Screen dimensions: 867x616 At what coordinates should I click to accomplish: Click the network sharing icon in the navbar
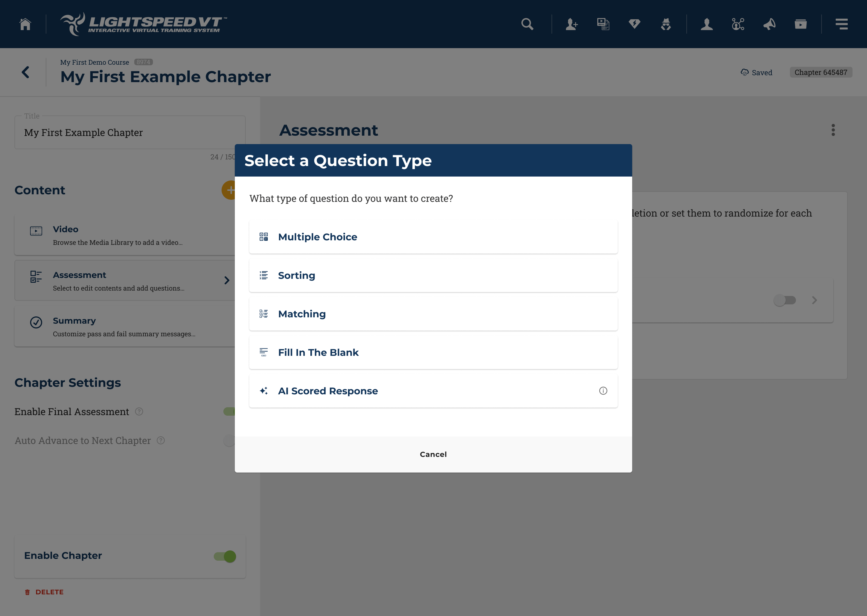coord(738,24)
